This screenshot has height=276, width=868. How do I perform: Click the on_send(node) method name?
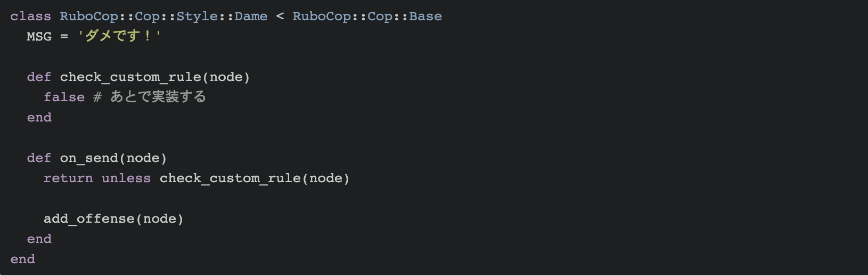pyautogui.click(x=113, y=158)
